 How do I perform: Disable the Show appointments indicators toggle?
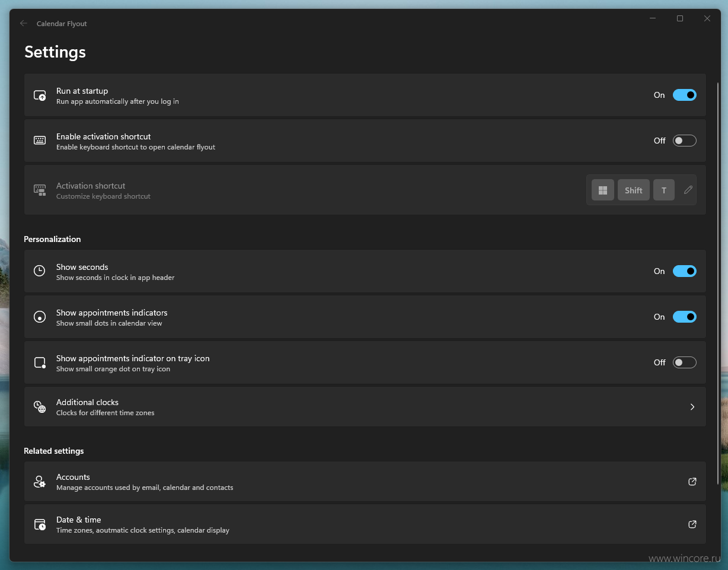pyautogui.click(x=684, y=317)
